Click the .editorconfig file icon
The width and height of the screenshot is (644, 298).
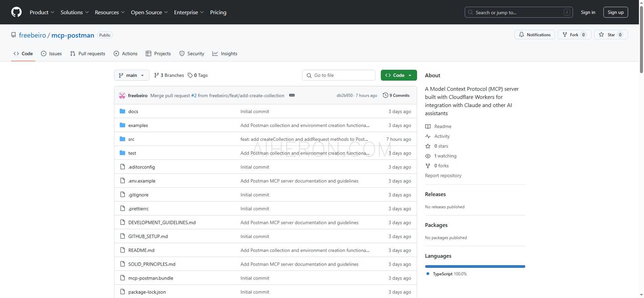tap(122, 167)
